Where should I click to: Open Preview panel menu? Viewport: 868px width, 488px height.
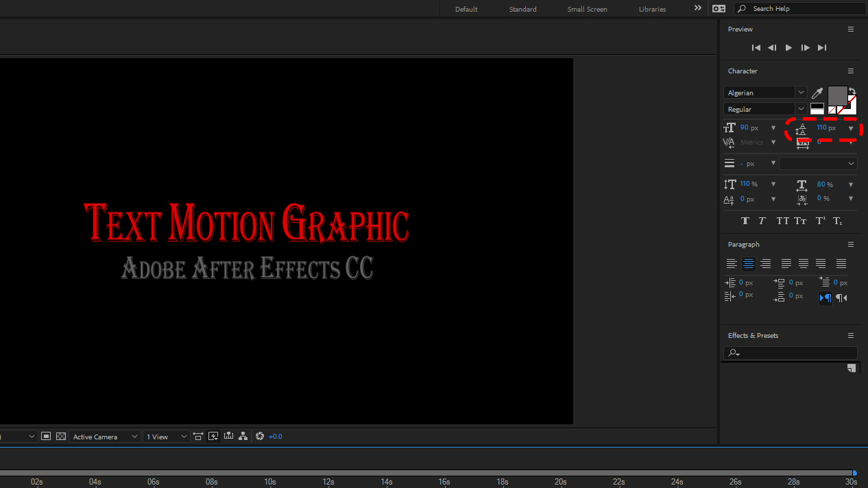[x=851, y=29]
